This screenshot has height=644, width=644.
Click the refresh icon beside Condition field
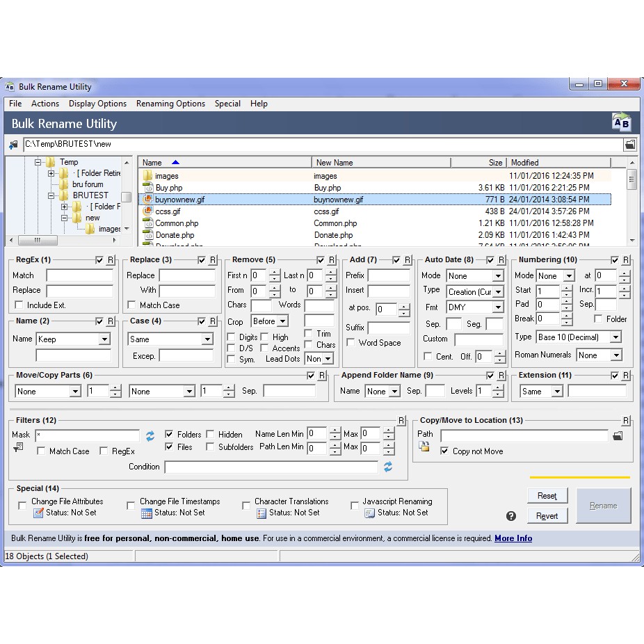pyautogui.click(x=388, y=467)
